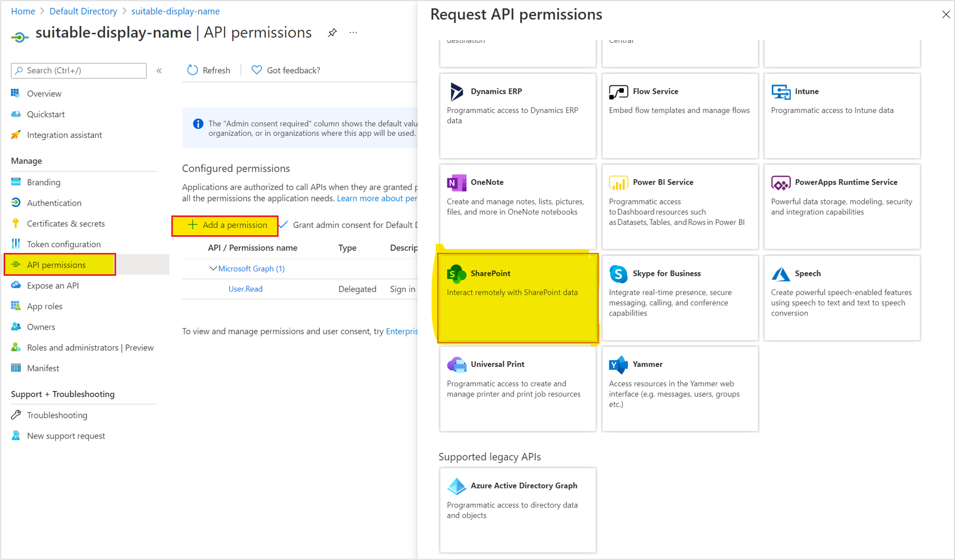Open New support request

coord(66,436)
